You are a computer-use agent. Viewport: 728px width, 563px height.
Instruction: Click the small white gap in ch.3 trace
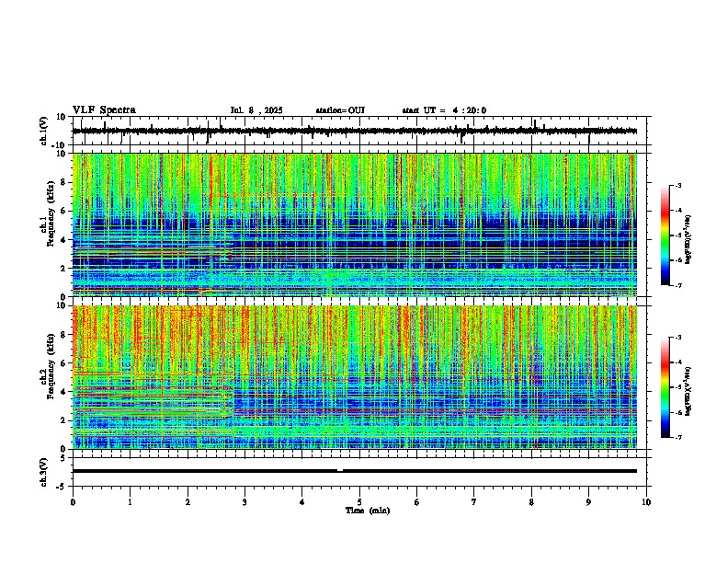(x=340, y=470)
